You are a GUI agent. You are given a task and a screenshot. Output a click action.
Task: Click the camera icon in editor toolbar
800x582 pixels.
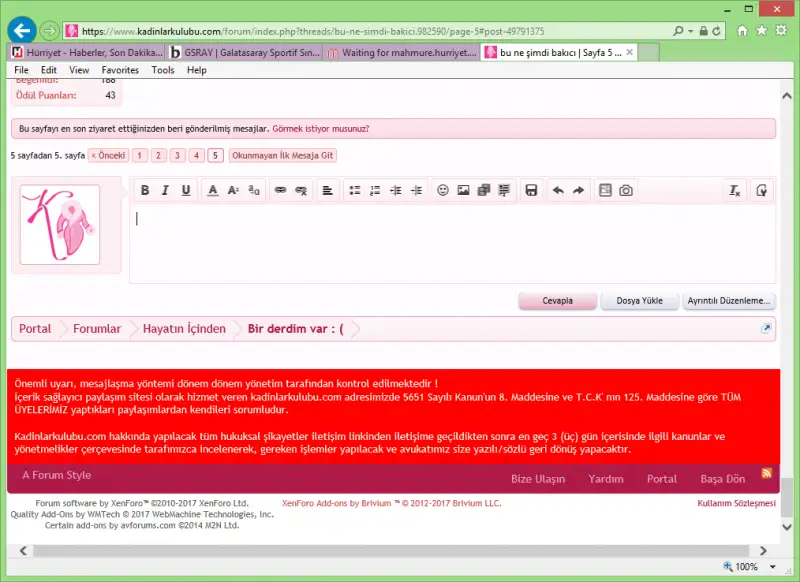point(626,190)
